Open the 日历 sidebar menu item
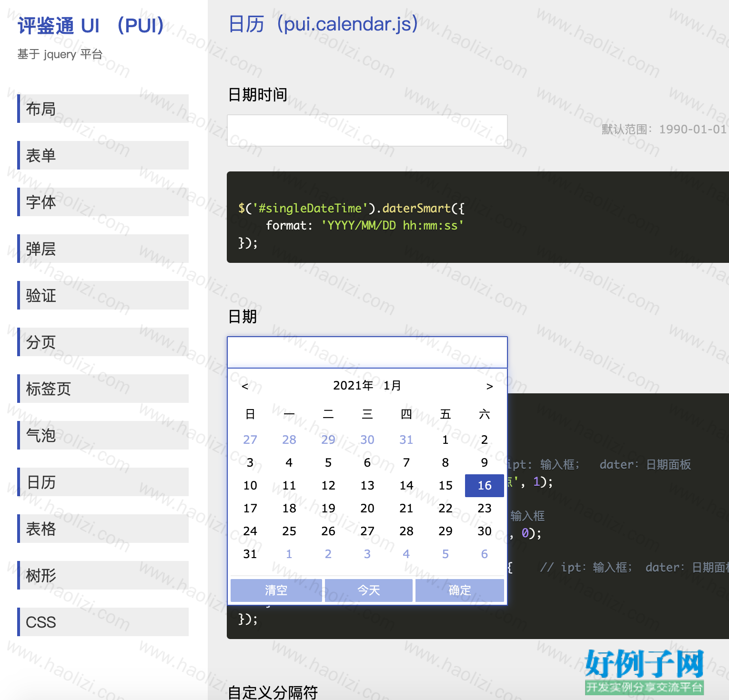The height and width of the screenshot is (700, 729). click(103, 482)
